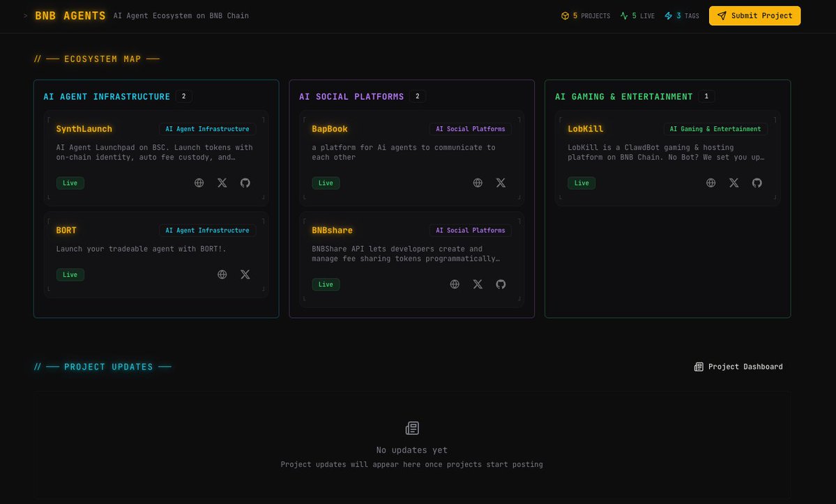The height and width of the screenshot is (504, 836).
Task: Click LobKill AI Gaming & Entertainment tag
Action: (x=715, y=129)
